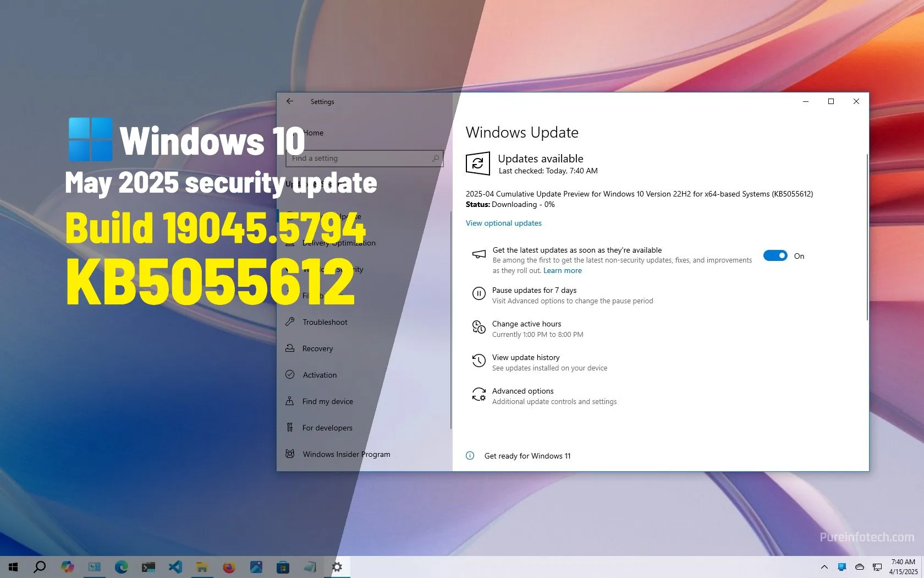Image resolution: width=924 pixels, height=578 pixels.
Task: Select Find my device in sidebar
Action: coord(364,401)
